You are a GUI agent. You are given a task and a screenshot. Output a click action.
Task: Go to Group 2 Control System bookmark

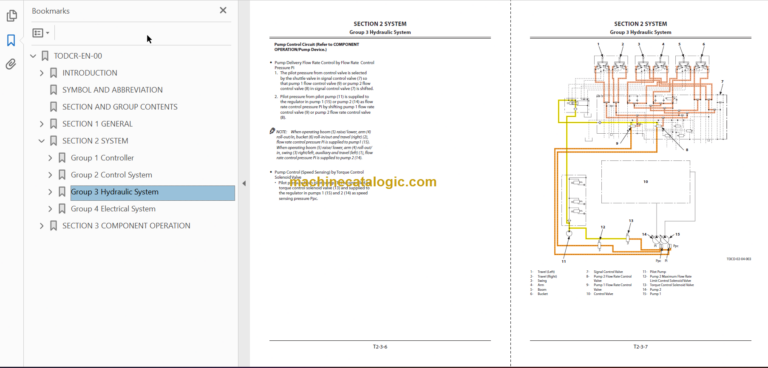pyautogui.click(x=111, y=175)
